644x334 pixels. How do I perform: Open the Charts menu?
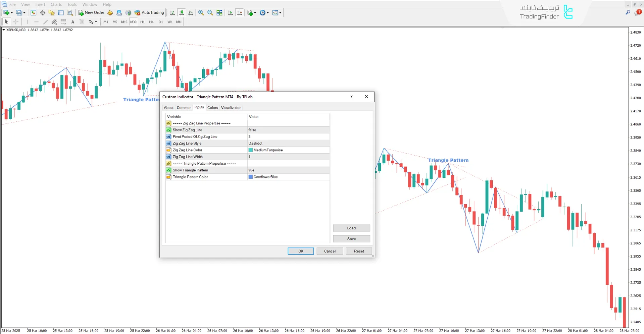(56, 4)
